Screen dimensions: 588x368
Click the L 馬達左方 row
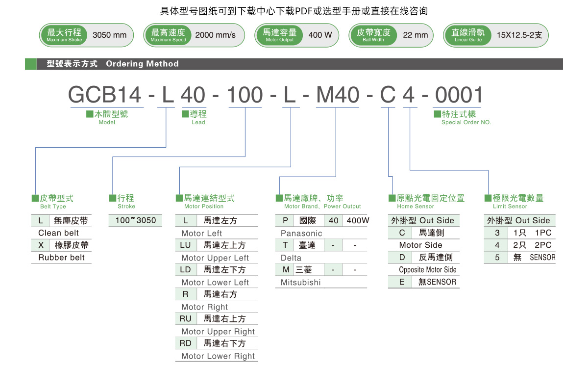[x=217, y=220]
